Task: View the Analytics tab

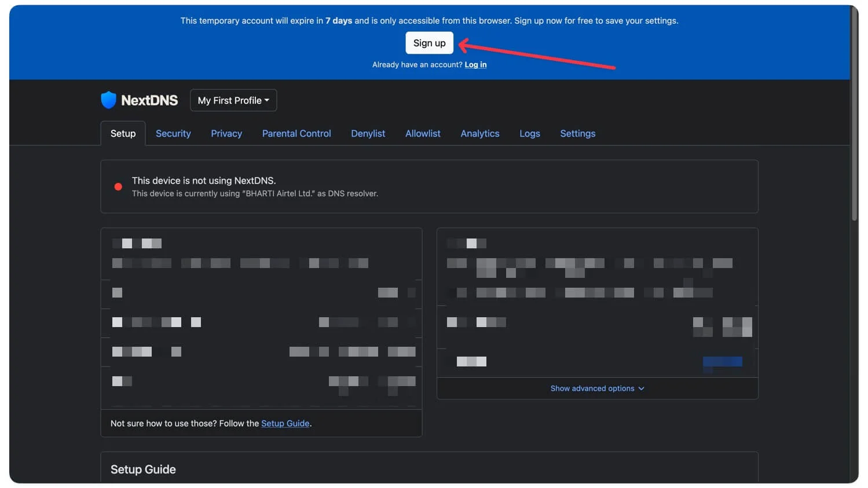Action: tap(479, 133)
